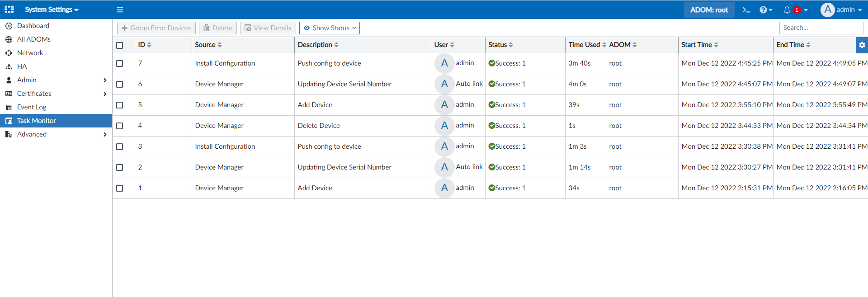
Task: Open Event Log in the sidebar
Action: (32, 107)
